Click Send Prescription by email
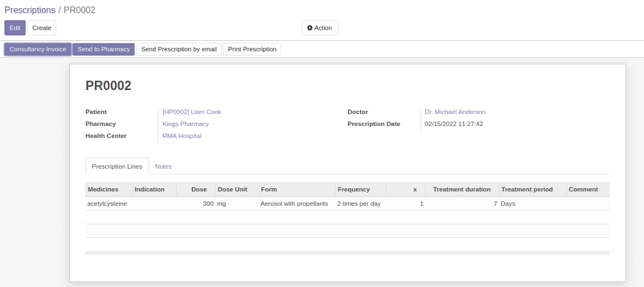The image size is (644, 287). tap(179, 49)
